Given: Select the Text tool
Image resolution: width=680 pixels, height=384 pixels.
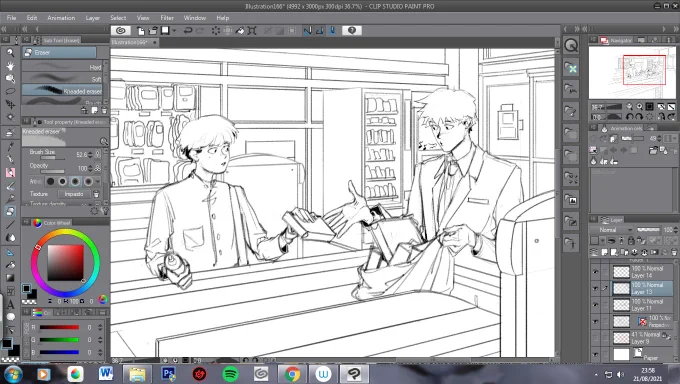Looking at the screenshot, I should point(10,305).
